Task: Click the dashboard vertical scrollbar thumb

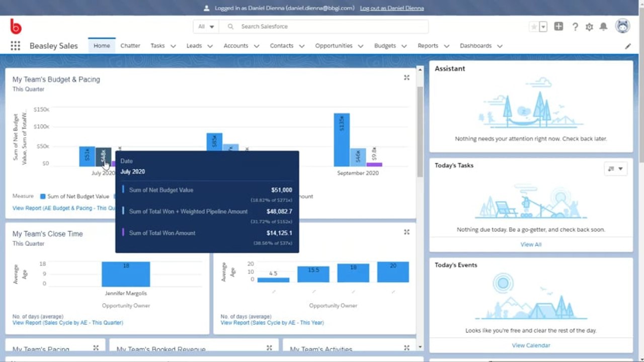Action: [420, 132]
